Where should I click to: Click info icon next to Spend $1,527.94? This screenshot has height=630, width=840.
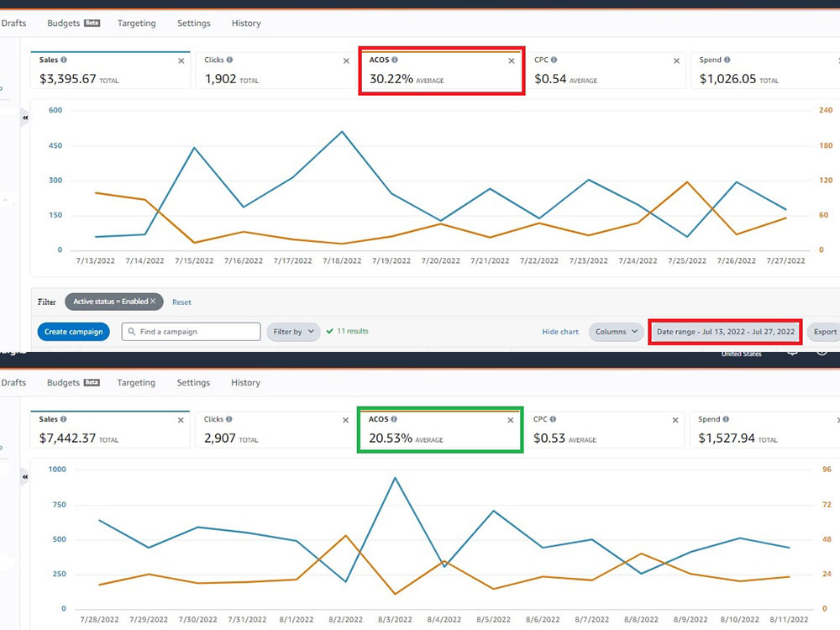pyautogui.click(x=726, y=419)
